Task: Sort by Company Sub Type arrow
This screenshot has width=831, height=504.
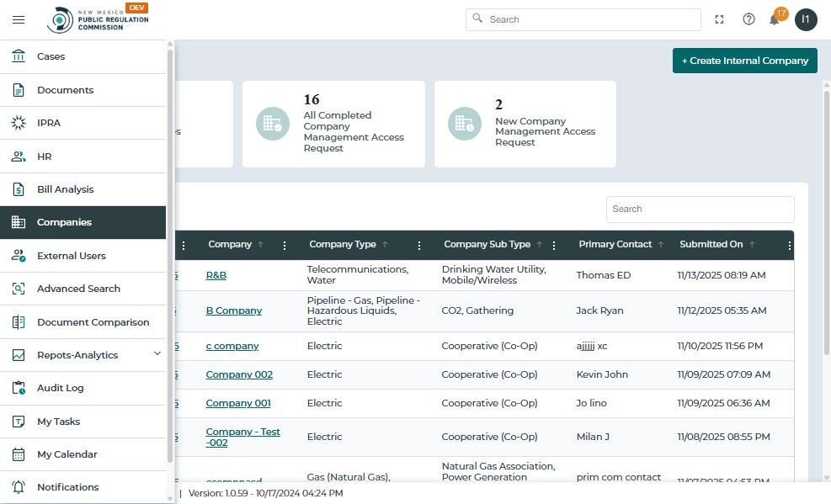Action: click(540, 245)
